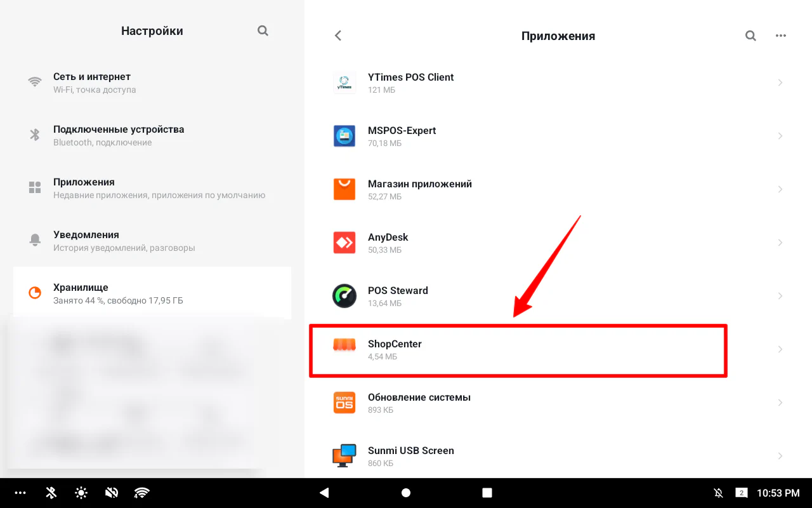Image resolution: width=812 pixels, height=508 pixels.
Task: Open Подключенные устройства settings
Action: click(152, 135)
